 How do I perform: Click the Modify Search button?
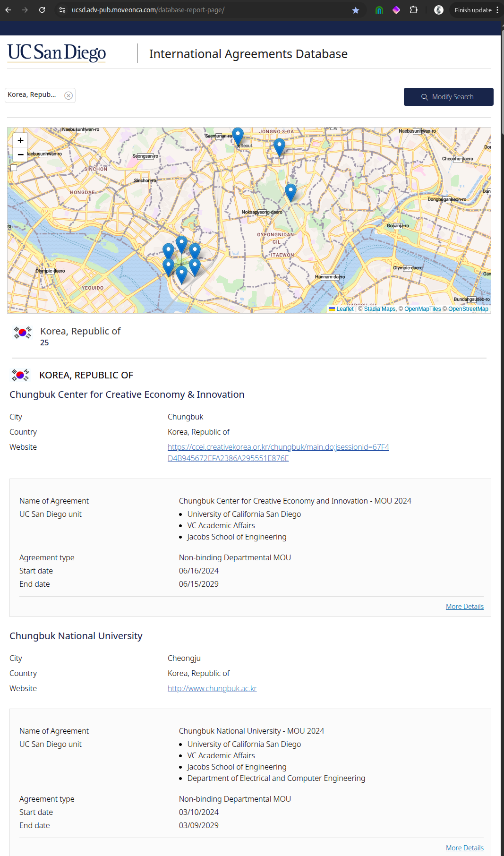tap(449, 97)
